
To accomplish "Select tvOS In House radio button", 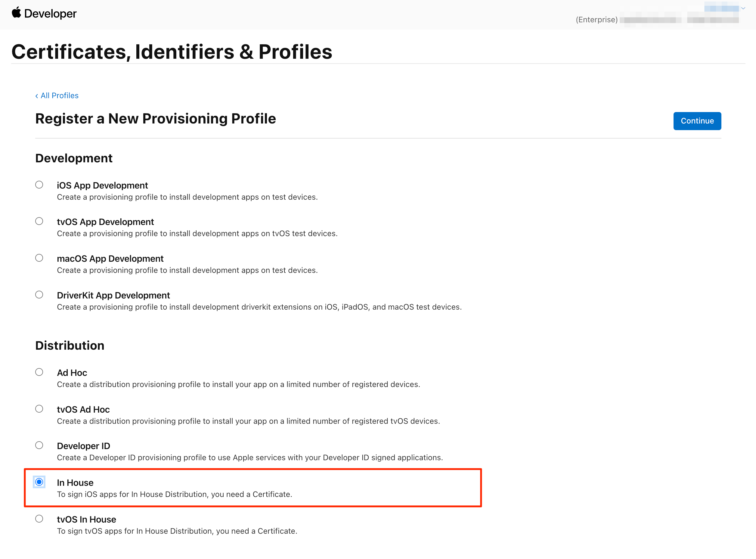I will [39, 519].
